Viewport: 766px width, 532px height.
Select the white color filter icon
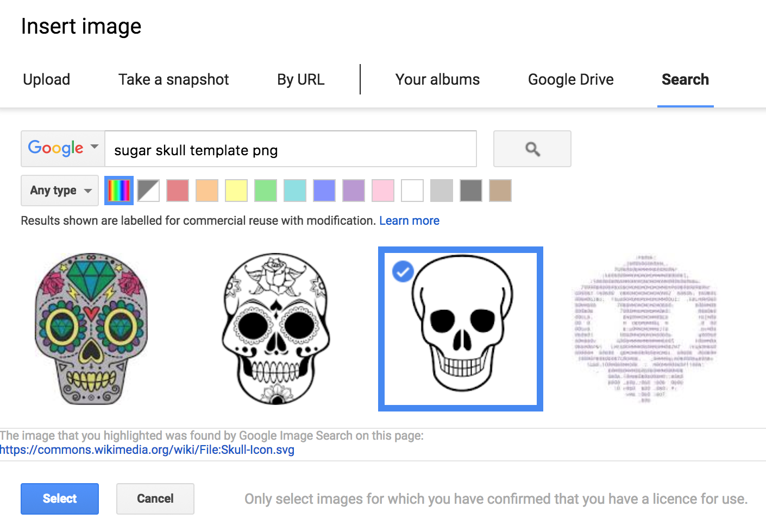[x=412, y=191]
